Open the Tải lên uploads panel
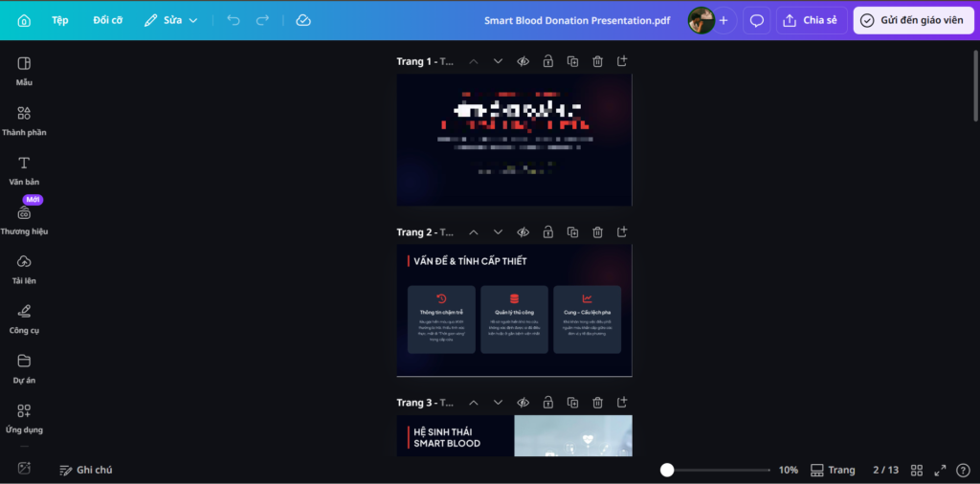This screenshot has width=980, height=484. click(24, 268)
